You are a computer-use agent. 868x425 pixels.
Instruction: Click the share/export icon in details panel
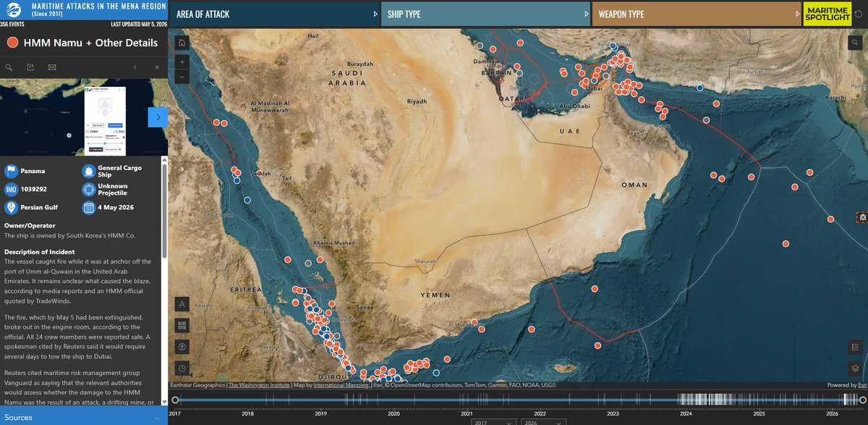pyautogui.click(x=30, y=67)
